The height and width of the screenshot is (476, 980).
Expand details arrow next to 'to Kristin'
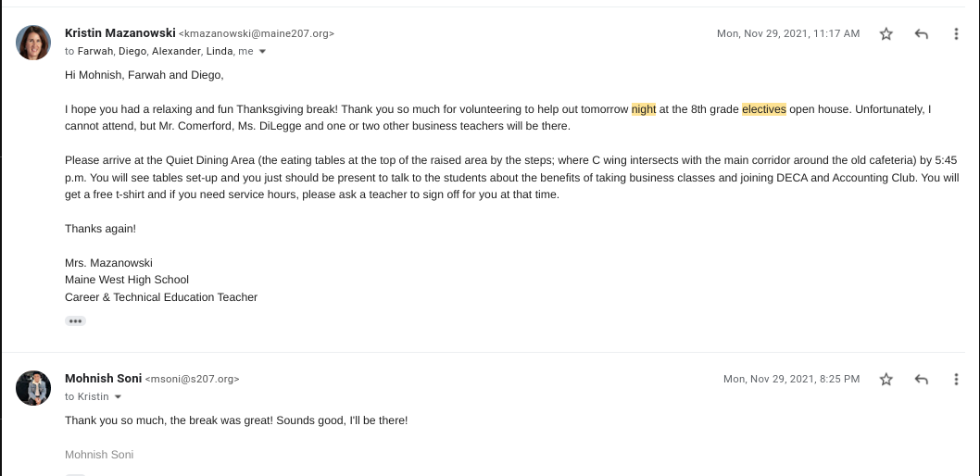[118, 397]
